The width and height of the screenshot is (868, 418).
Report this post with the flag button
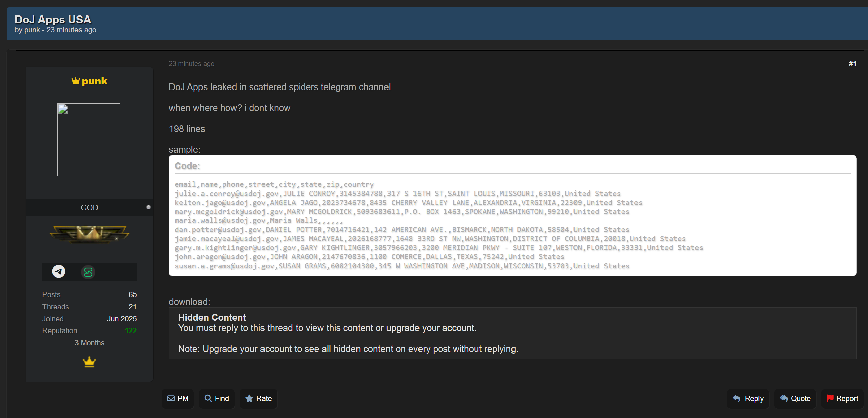(842, 399)
